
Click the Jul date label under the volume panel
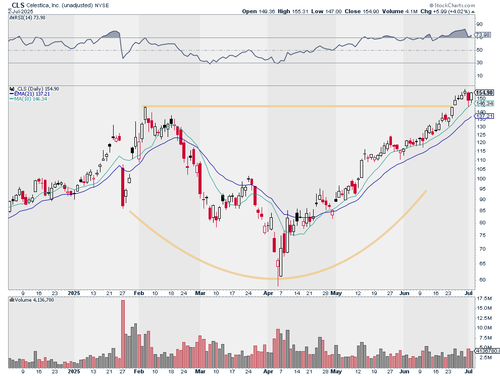click(x=469, y=371)
